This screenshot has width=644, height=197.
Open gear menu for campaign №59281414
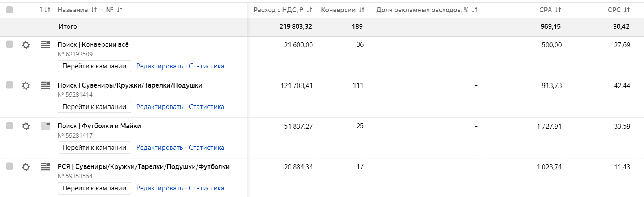(x=26, y=85)
